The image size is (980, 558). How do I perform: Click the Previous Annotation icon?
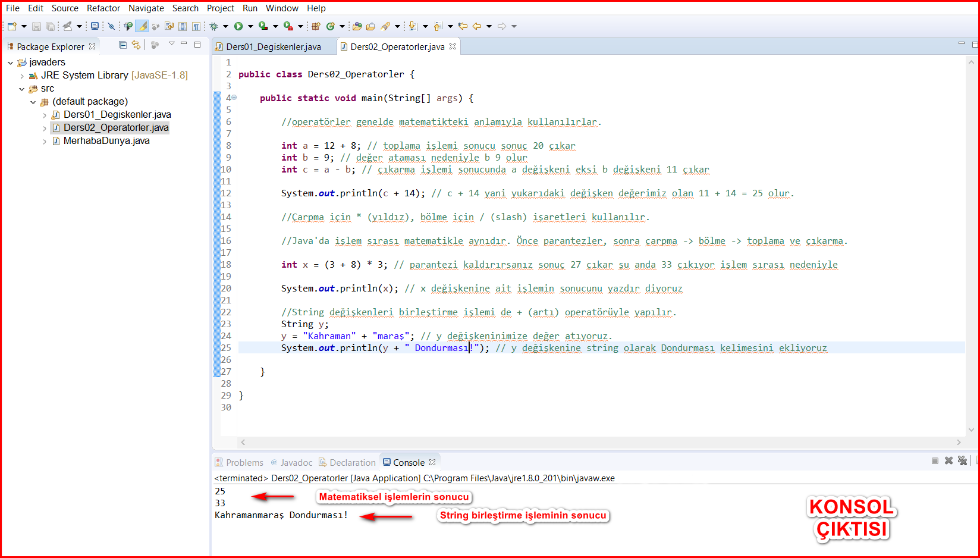click(x=438, y=26)
